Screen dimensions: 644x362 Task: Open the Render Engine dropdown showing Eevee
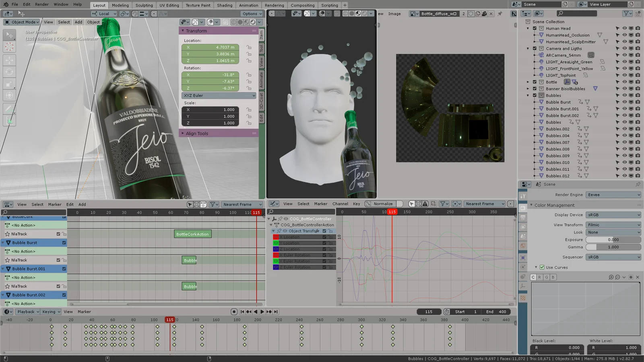click(613, 195)
